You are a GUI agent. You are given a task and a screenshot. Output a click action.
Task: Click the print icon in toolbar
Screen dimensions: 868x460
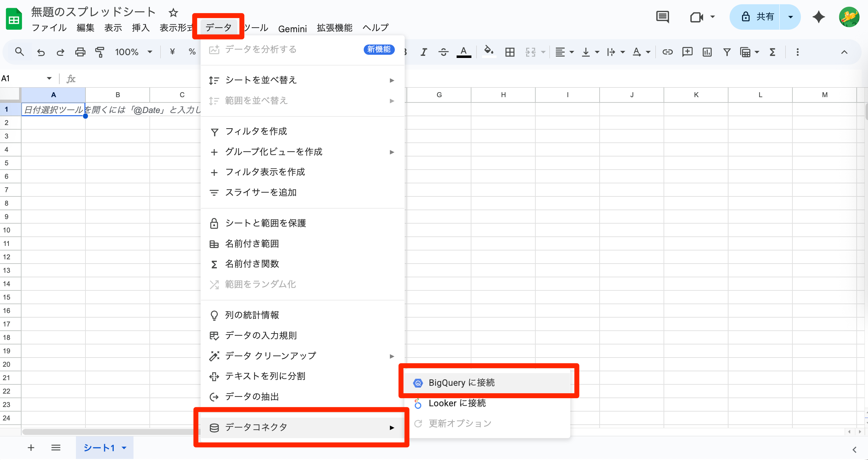(80, 52)
